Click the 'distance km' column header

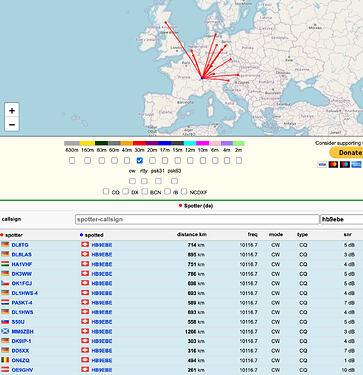(192, 234)
